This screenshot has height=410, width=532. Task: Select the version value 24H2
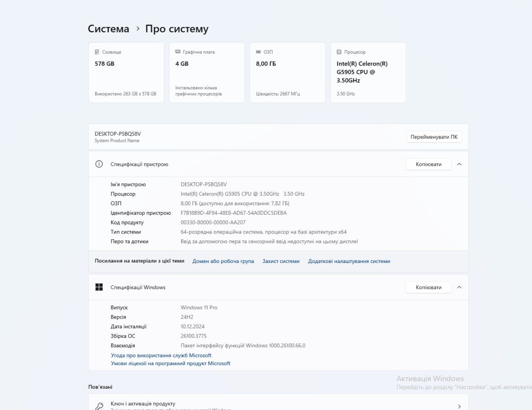tap(187, 317)
